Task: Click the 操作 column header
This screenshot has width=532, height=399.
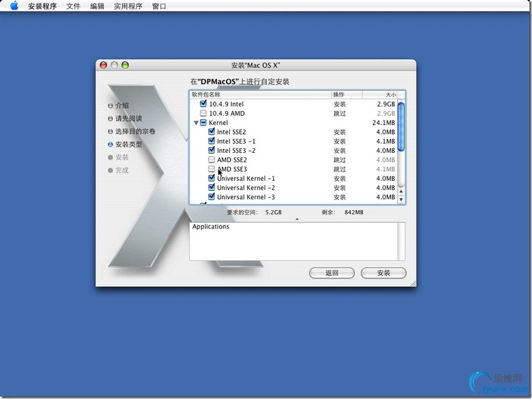Action: (x=347, y=94)
